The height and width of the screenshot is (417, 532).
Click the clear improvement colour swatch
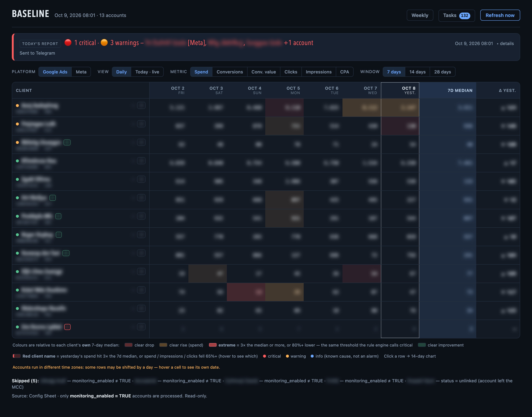(422, 345)
